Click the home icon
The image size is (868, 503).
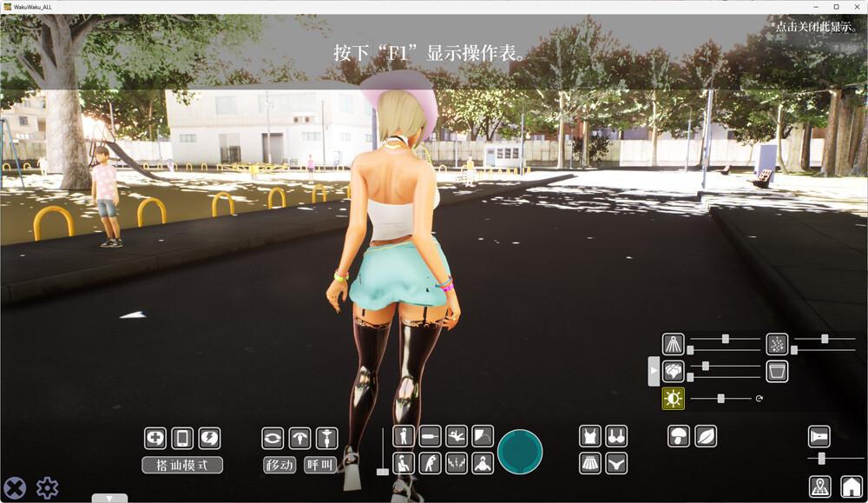coord(852,486)
